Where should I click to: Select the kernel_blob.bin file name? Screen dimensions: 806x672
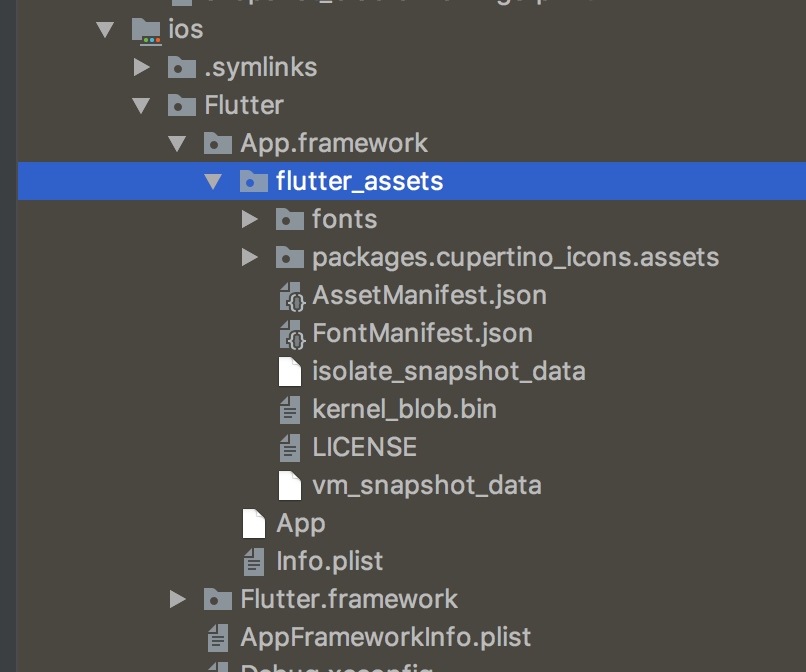(404, 409)
